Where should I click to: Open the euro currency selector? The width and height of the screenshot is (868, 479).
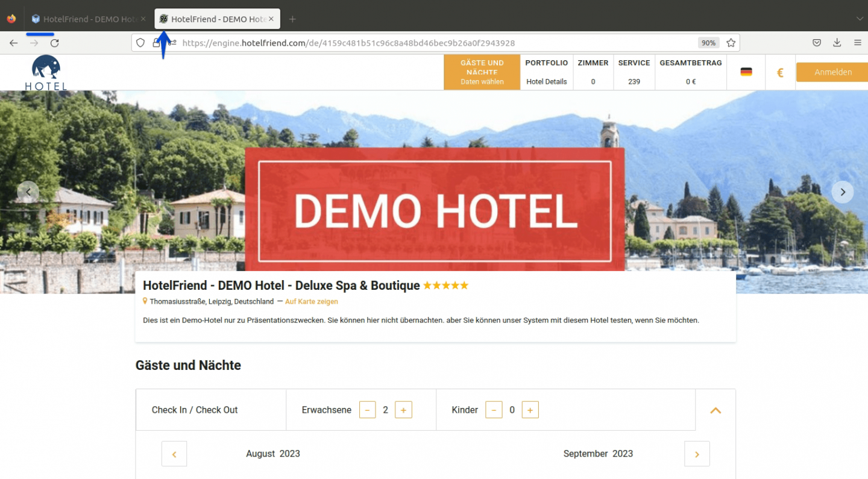point(780,73)
